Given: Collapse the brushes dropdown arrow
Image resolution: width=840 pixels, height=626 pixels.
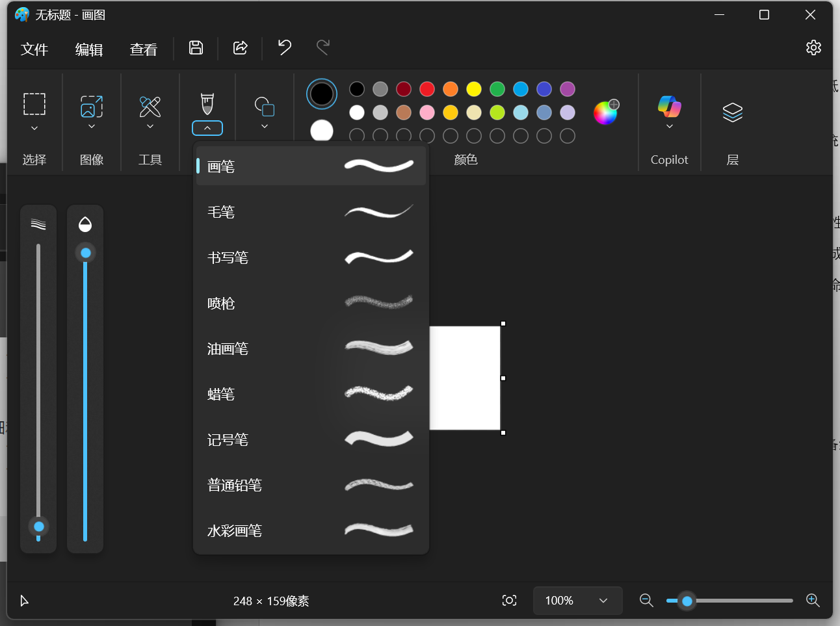Looking at the screenshot, I should [207, 128].
